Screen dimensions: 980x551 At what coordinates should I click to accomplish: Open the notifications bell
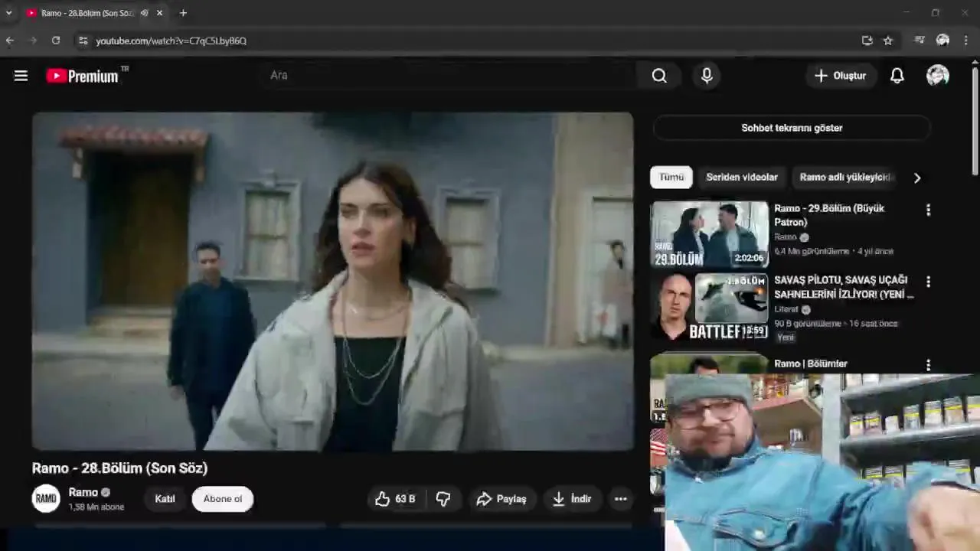897,76
